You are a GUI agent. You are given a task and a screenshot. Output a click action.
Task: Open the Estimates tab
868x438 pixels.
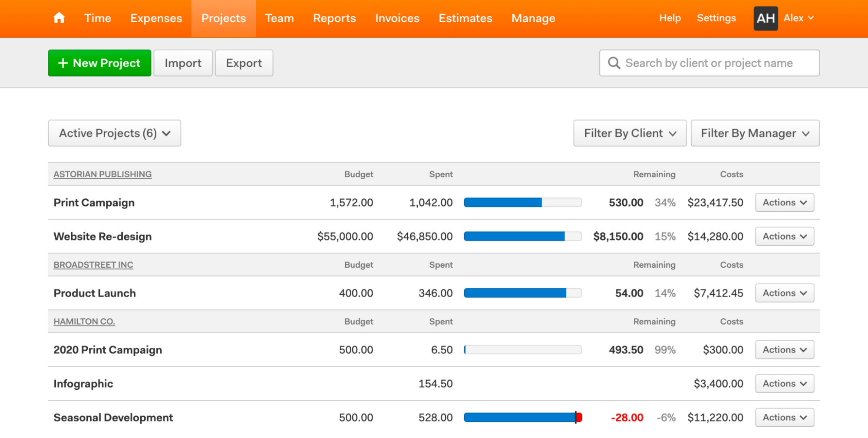point(465,18)
